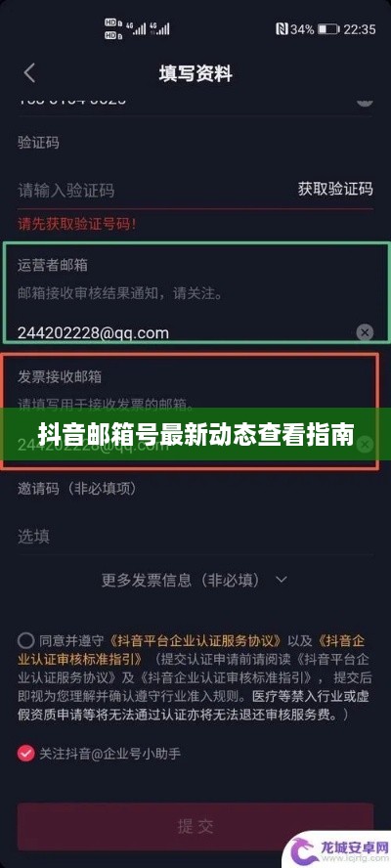Open the 更多发票信息（非必填）section

[x=195, y=580]
